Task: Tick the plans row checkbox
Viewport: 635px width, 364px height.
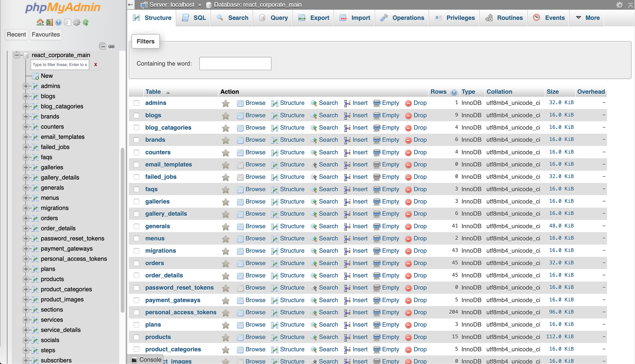Action: (x=136, y=325)
